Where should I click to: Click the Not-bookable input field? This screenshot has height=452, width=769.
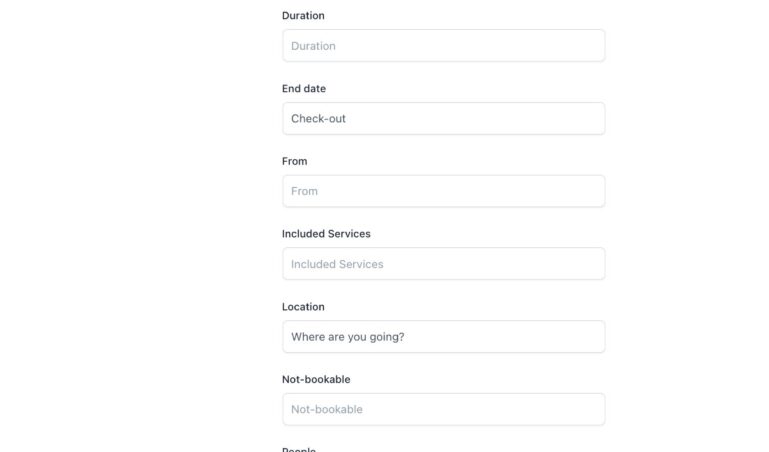[443, 409]
